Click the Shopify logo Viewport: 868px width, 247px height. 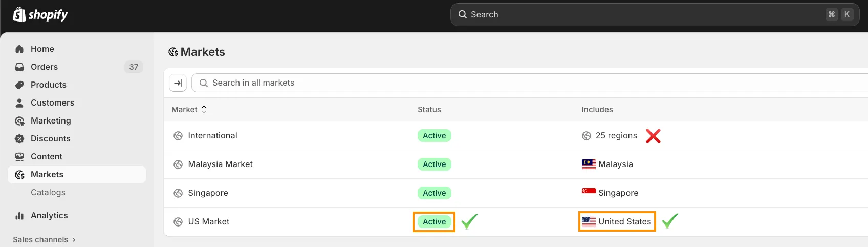pos(40,15)
